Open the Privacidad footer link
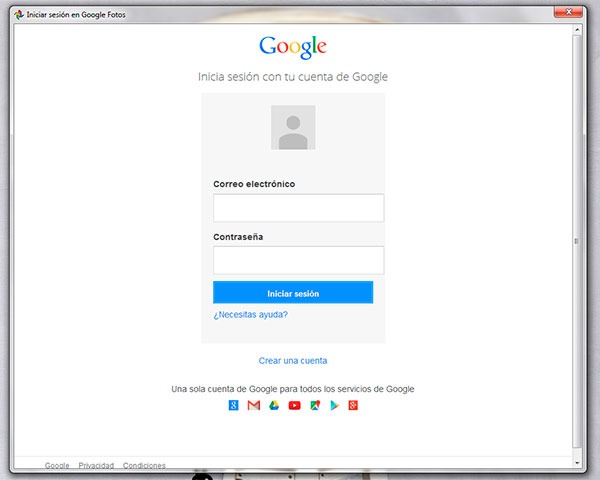The image size is (600, 480). point(96,465)
